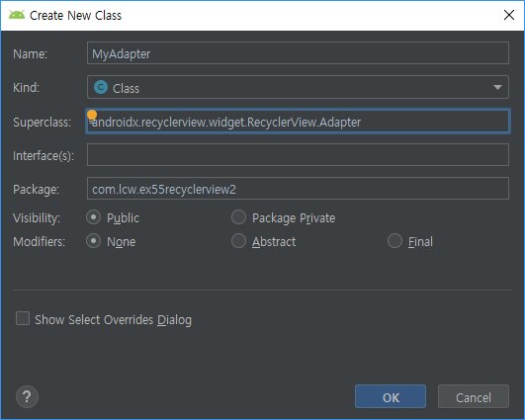Click the orange lightbulb hint in Superclass field
Image resolution: width=525 pixels, height=420 pixels.
pos(92,115)
